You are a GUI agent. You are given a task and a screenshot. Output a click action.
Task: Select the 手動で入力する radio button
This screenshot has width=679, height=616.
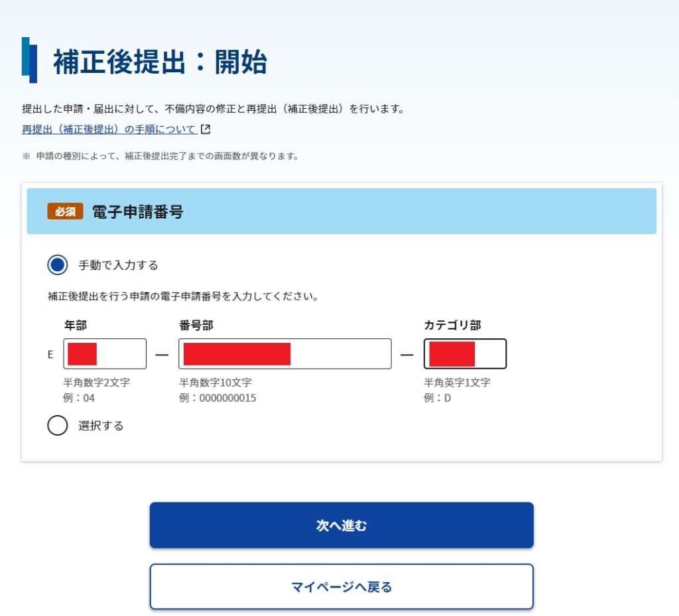tap(58, 265)
